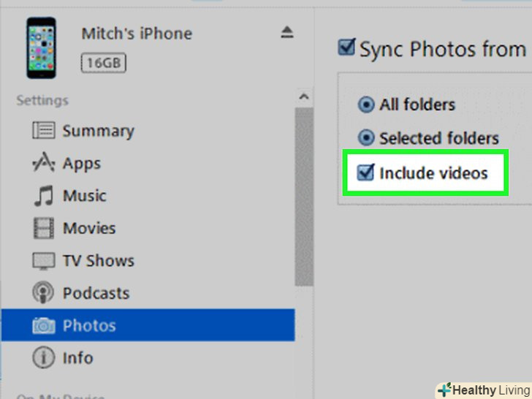Click the Podcasts icon
This screenshot has width=532, height=399.
coord(43,293)
